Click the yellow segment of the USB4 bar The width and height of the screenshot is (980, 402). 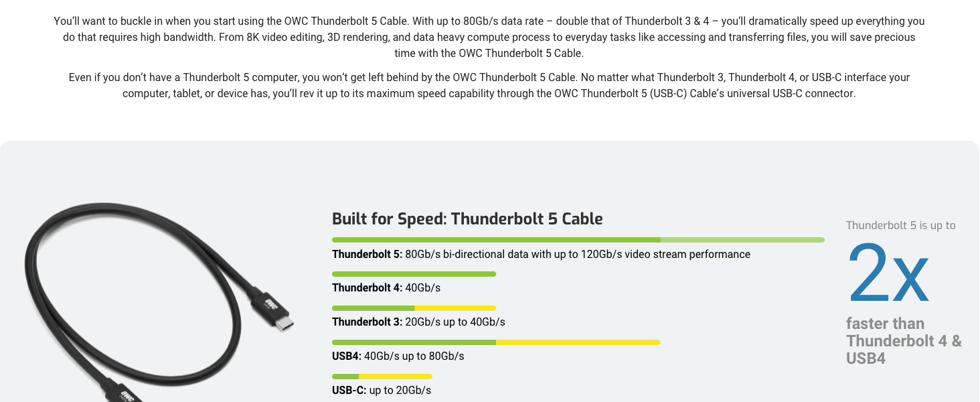[578, 342]
